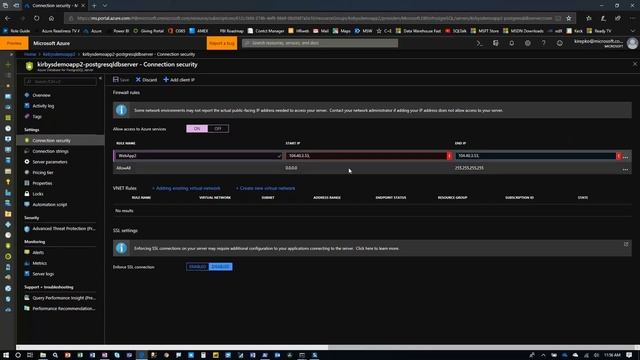The width and height of the screenshot is (640, 360).
Task: Open the ellipsis menu for WebApp2 rule
Action: click(625, 157)
